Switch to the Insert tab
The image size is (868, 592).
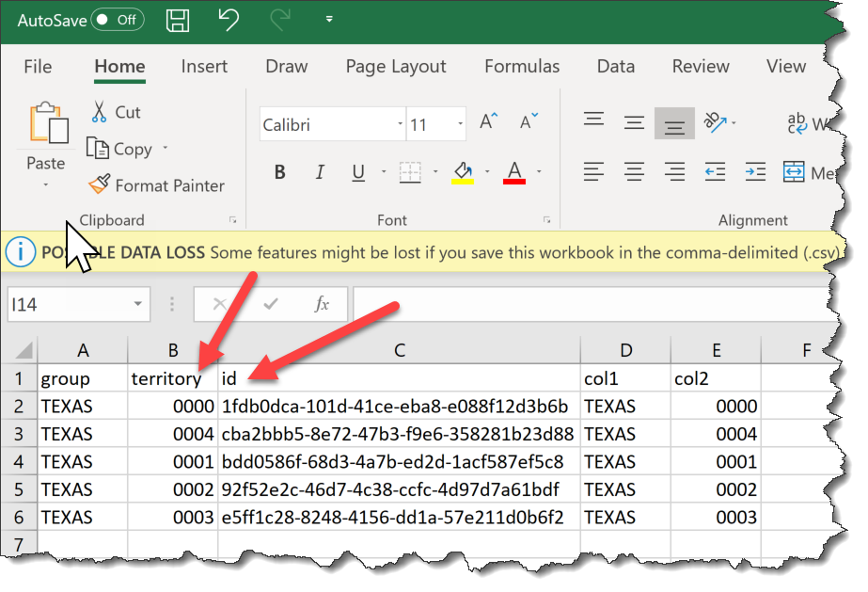click(x=204, y=66)
